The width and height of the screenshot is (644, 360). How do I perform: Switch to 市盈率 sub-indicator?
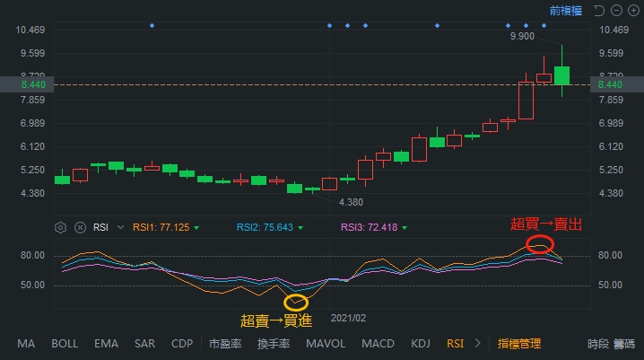tap(225, 344)
